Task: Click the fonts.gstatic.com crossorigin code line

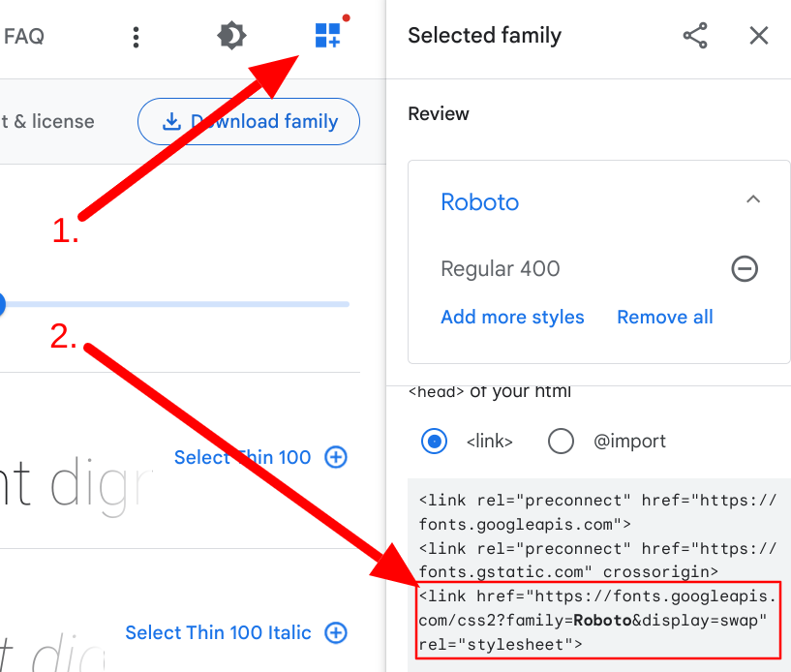Action: [x=597, y=560]
